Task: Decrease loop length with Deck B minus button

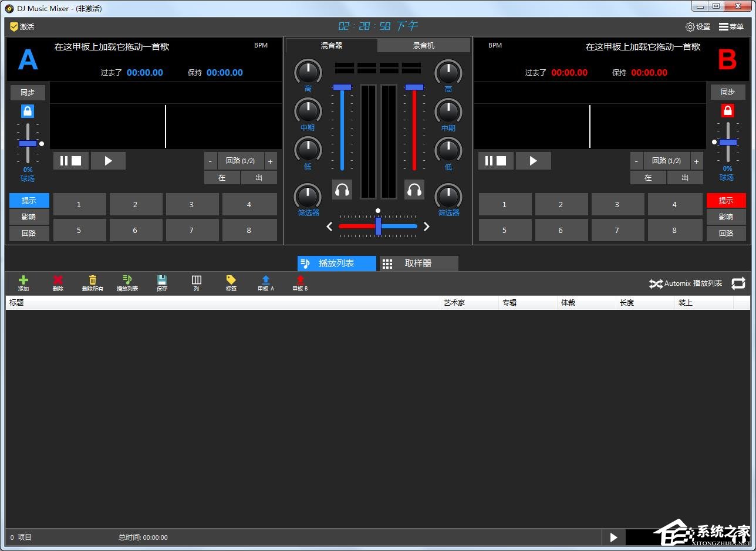Action: pos(636,161)
